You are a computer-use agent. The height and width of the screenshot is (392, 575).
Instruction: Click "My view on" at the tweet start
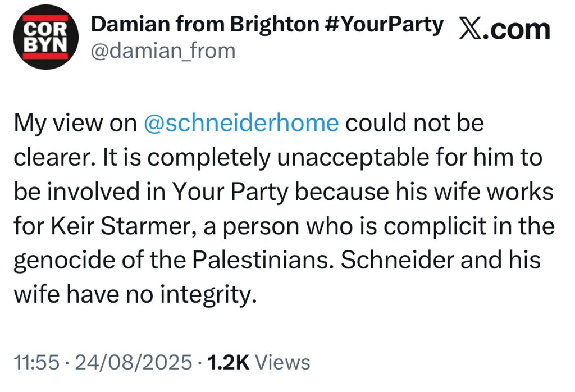tap(75, 124)
